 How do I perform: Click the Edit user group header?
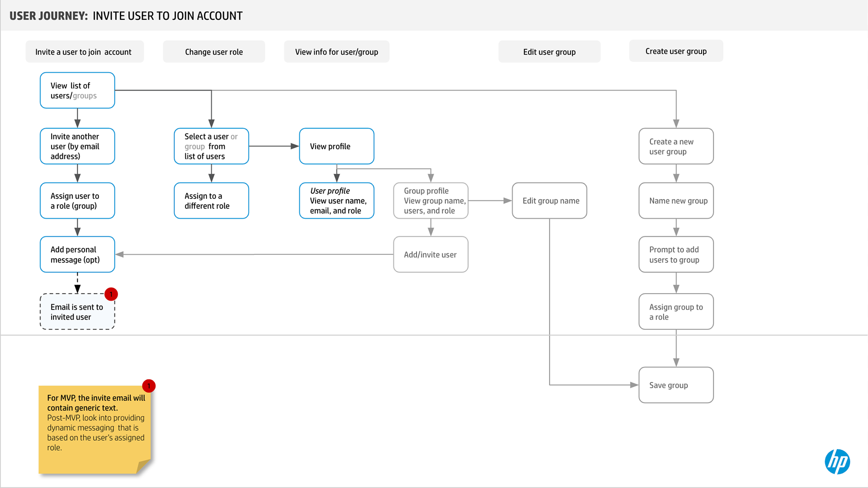[549, 52]
